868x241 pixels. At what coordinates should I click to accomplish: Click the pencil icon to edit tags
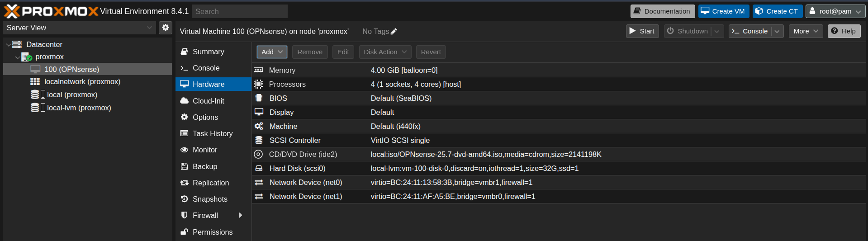coord(394,32)
